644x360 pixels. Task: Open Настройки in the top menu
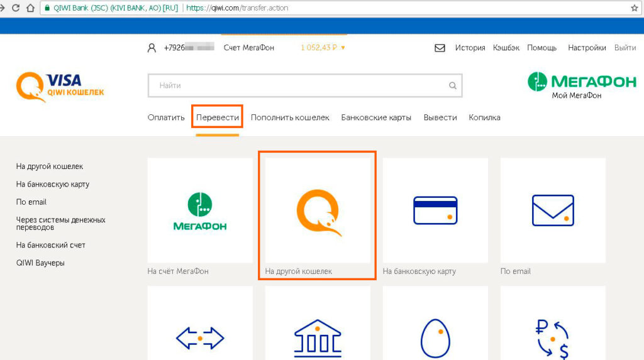coord(587,48)
